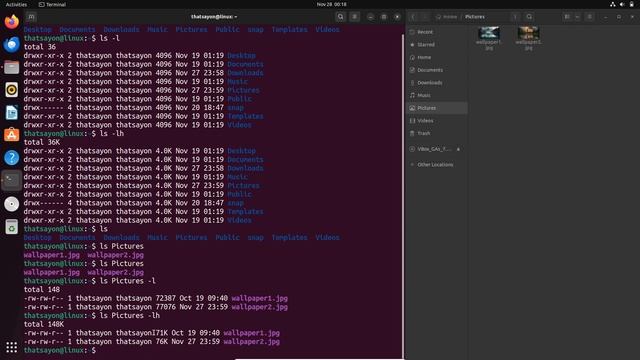Open Starred in the Files sidebar
The height and width of the screenshot is (360, 640).
point(437,44)
